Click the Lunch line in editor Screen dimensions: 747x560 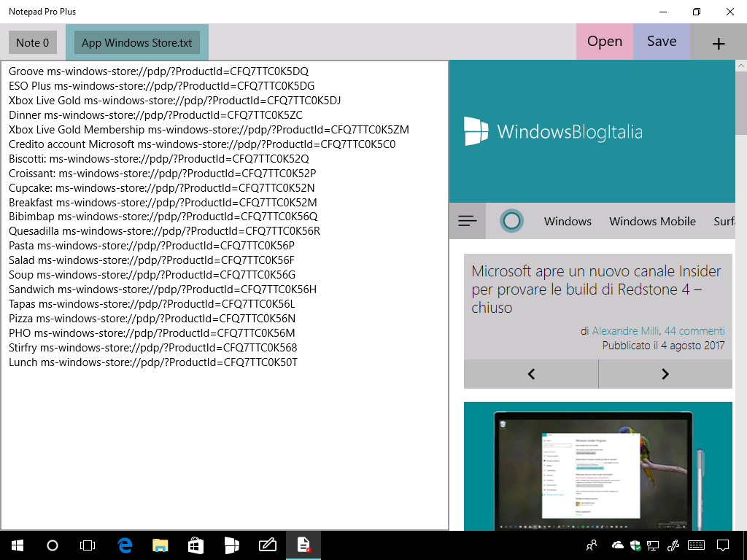(x=153, y=362)
